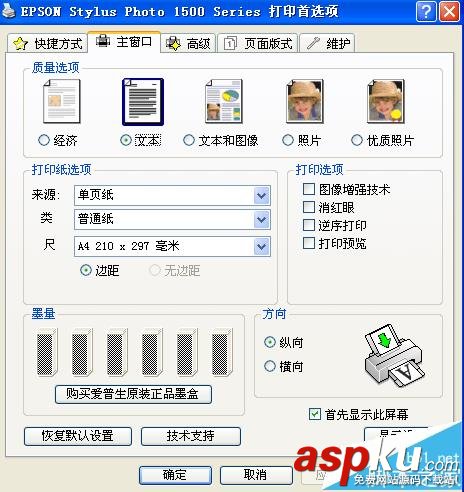This screenshot has width=464, height=492.
Task: Click the 经济 draft quality document icon
Action: point(62,101)
